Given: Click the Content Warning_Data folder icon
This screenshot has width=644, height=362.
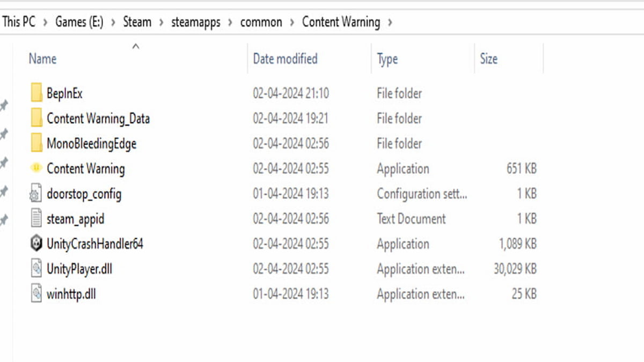Looking at the screenshot, I should (x=36, y=119).
